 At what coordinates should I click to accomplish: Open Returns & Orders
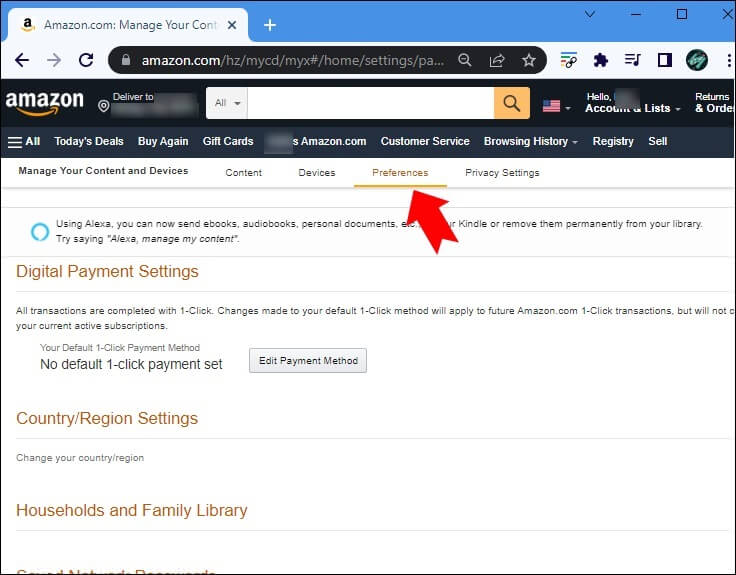click(713, 103)
